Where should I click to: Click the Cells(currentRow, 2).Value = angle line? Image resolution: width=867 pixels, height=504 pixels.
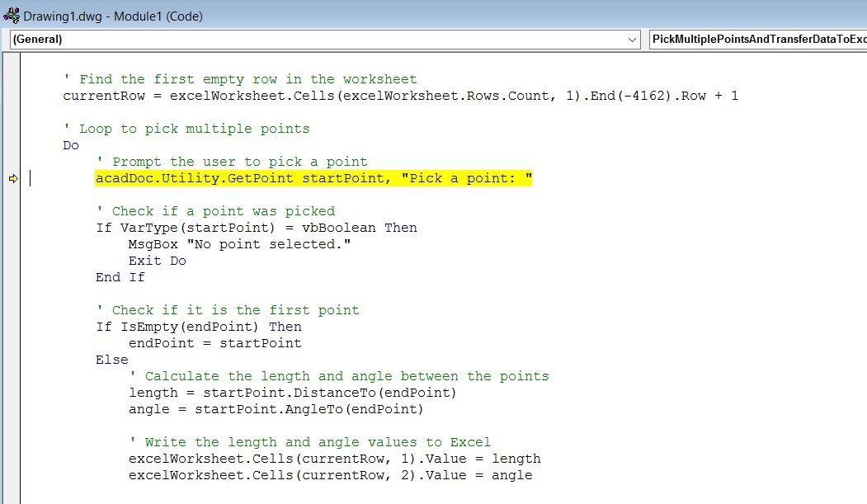click(x=330, y=475)
